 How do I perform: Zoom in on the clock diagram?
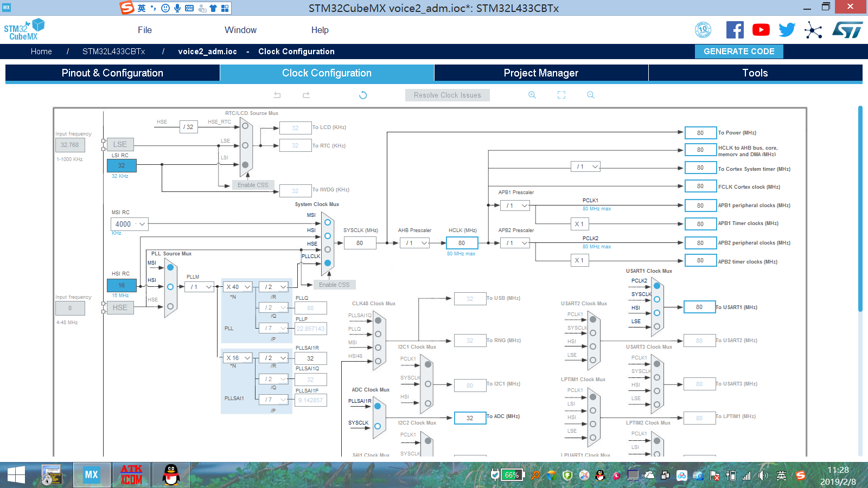pos(532,95)
